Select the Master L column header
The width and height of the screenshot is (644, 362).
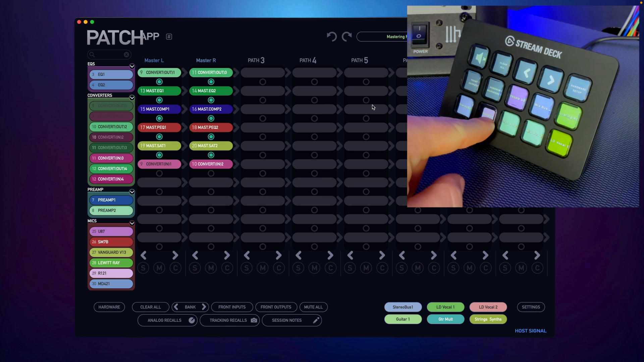coord(154,60)
